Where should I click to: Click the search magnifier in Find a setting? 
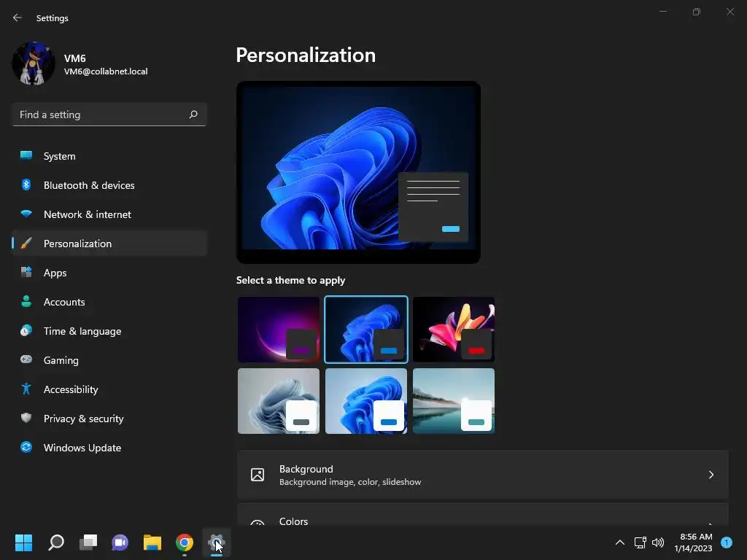[193, 114]
